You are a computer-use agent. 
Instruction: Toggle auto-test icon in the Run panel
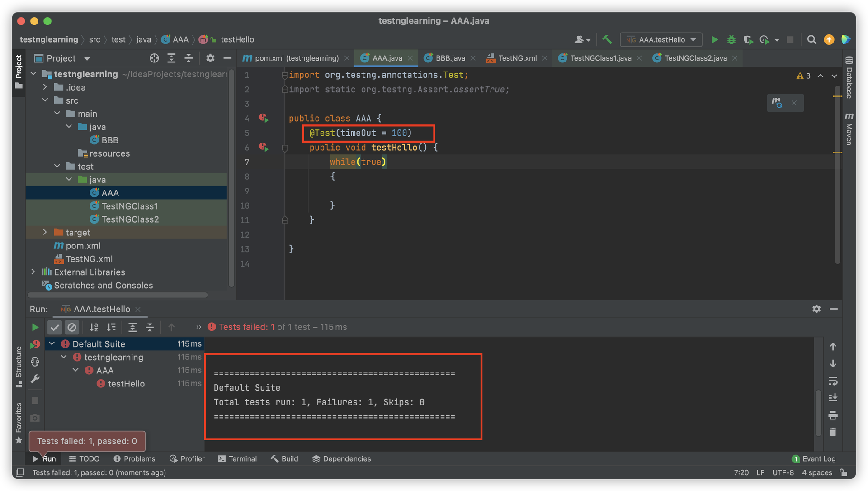(x=35, y=362)
